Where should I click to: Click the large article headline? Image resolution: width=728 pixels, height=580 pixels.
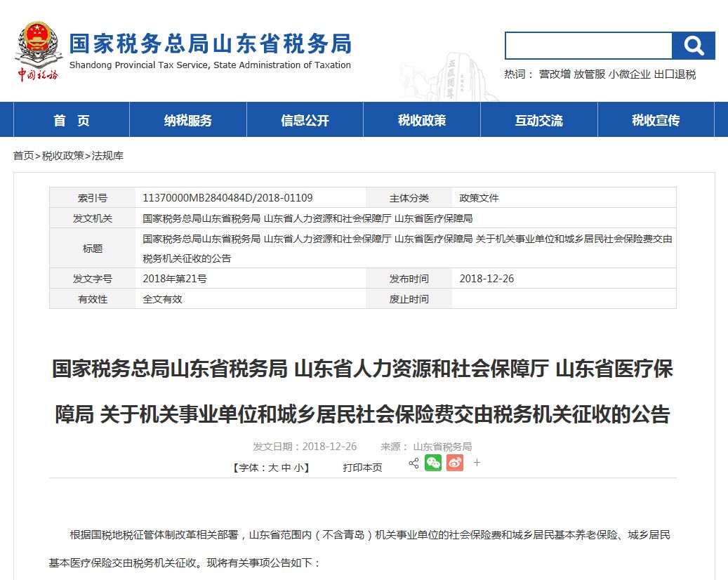point(363,391)
